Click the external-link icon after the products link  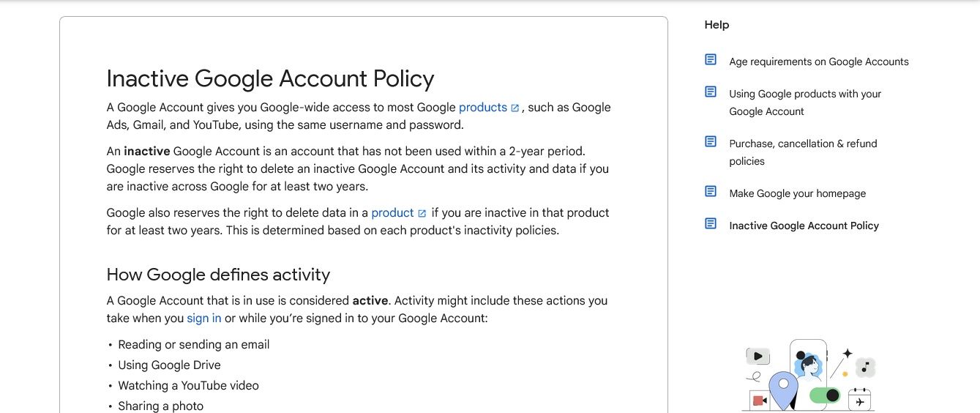click(x=515, y=108)
